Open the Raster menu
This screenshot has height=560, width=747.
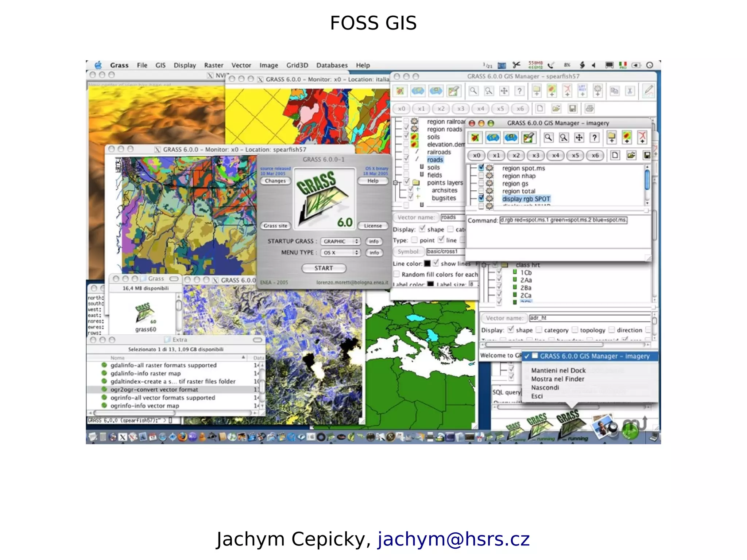click(214, 65)
